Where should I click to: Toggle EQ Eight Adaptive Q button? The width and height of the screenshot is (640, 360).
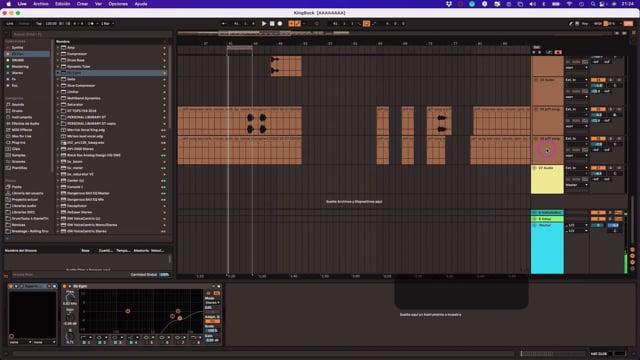(x=212, y=321)
